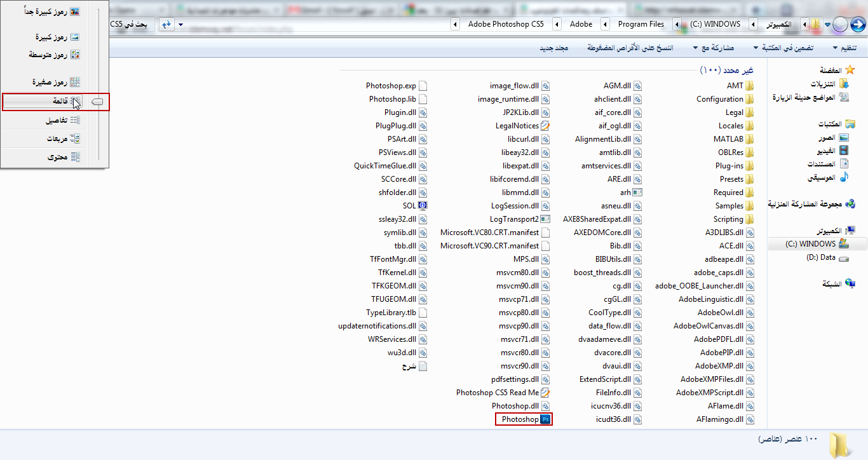Expand the arrow after Adobe breadcrumb
Screen dimensions: 868x460
pos(557,24)
